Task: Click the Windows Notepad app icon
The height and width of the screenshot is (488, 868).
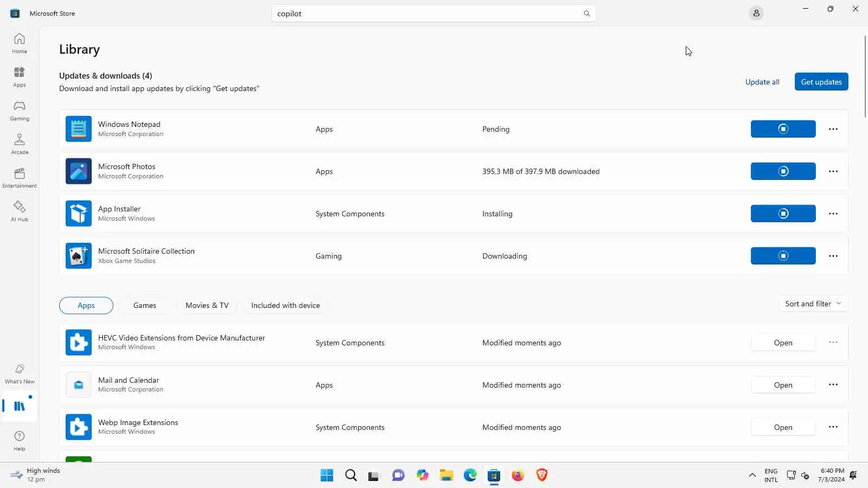Action: 79,129
